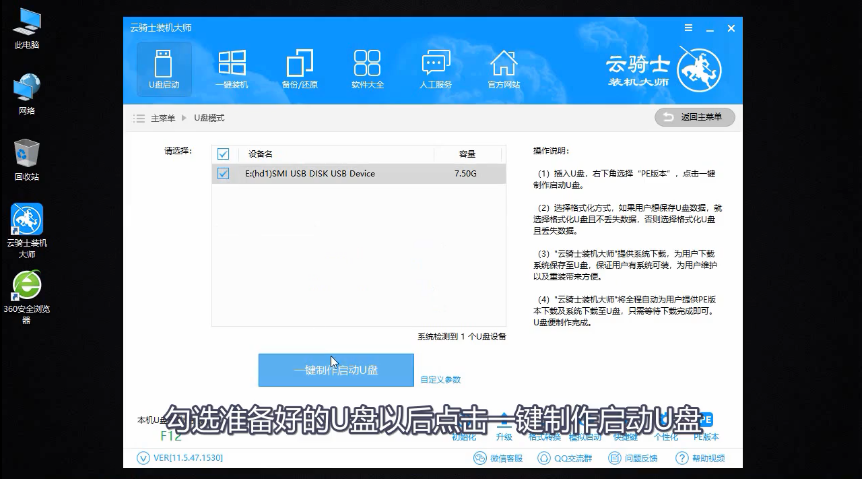Open the U盘启动 tool tab

pyautogui.click(x=164, y=69)
